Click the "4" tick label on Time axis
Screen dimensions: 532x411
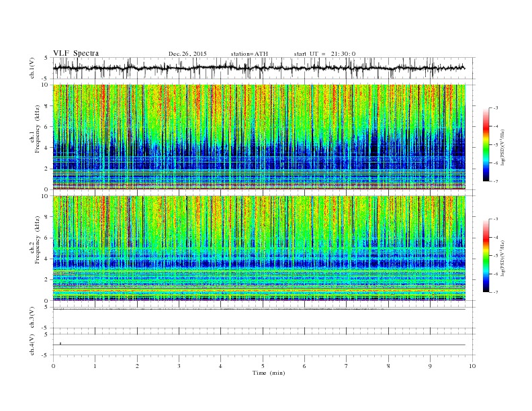[221, 366]
